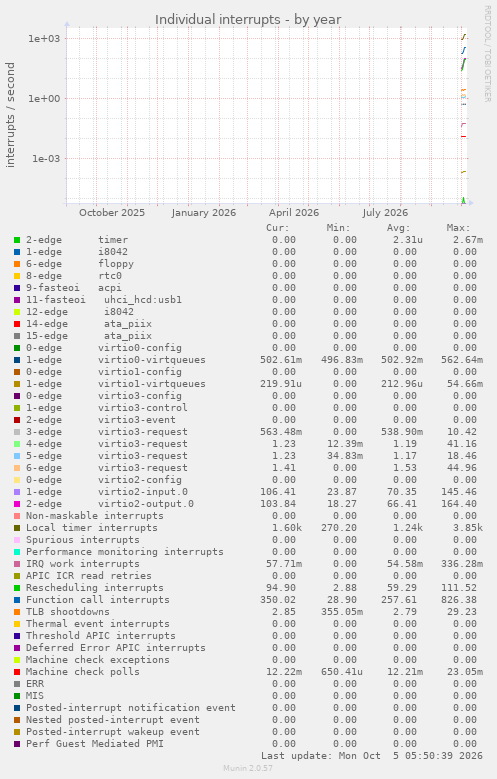The image size is (497, 779).
Task: Click the swatch for Spurious interrupts
Action: coord(17,540)
